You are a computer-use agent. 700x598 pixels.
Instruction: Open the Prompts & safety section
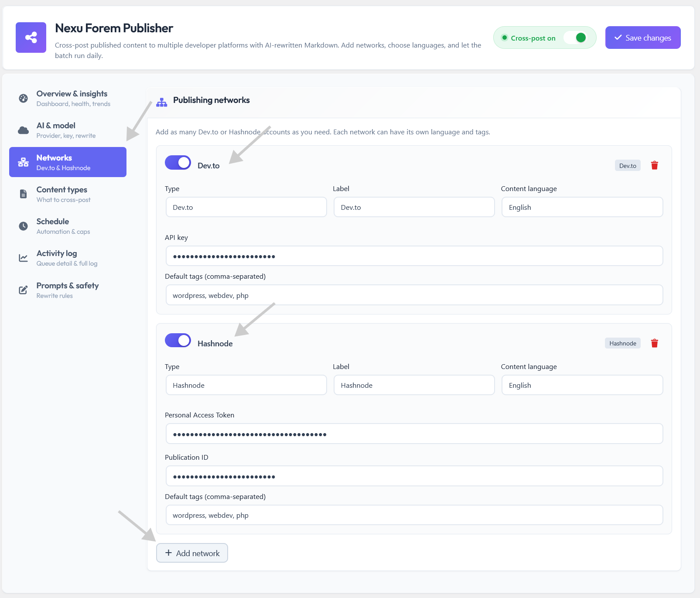(68, 290)
